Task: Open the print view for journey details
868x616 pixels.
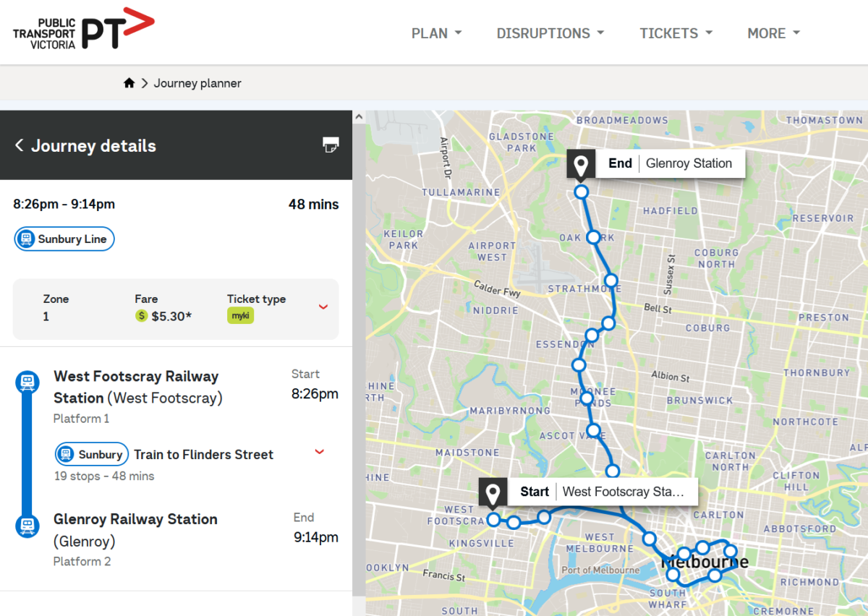Action: pyautogui.click(x=331, y=145)
